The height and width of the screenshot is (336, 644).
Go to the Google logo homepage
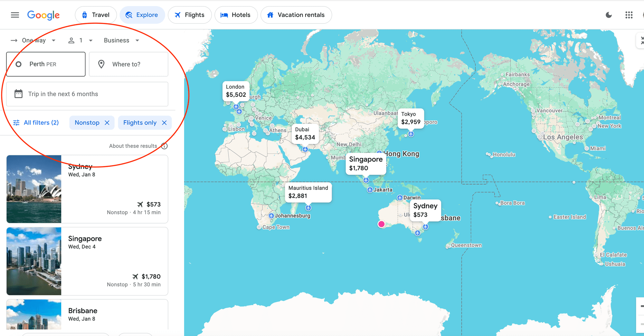pos(43,15)
